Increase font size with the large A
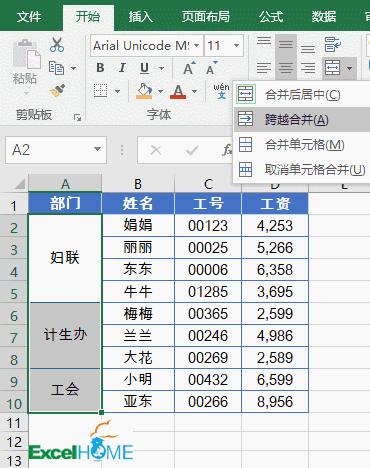 coord(189,68)
